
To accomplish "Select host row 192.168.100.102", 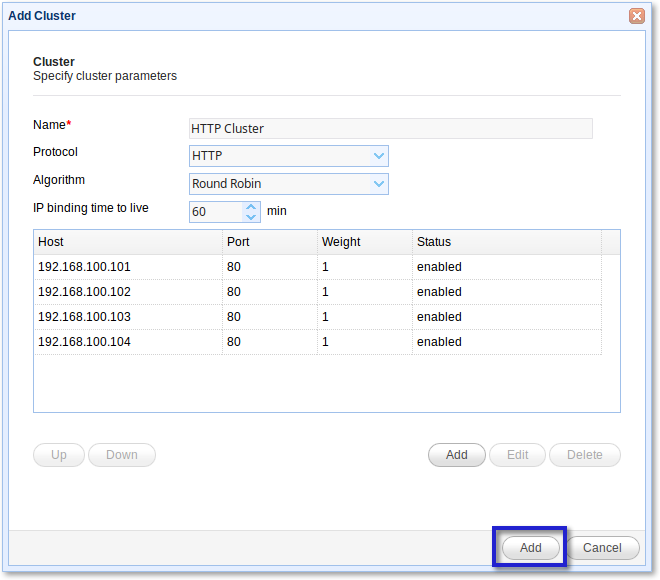I will tap(318, 292).
